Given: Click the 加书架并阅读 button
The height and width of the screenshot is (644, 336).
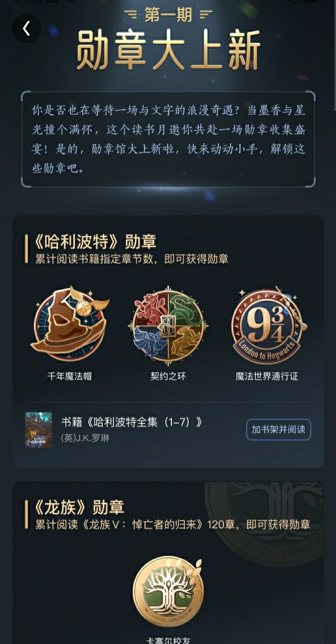Looking at the screenshot, I should [279, 429].
